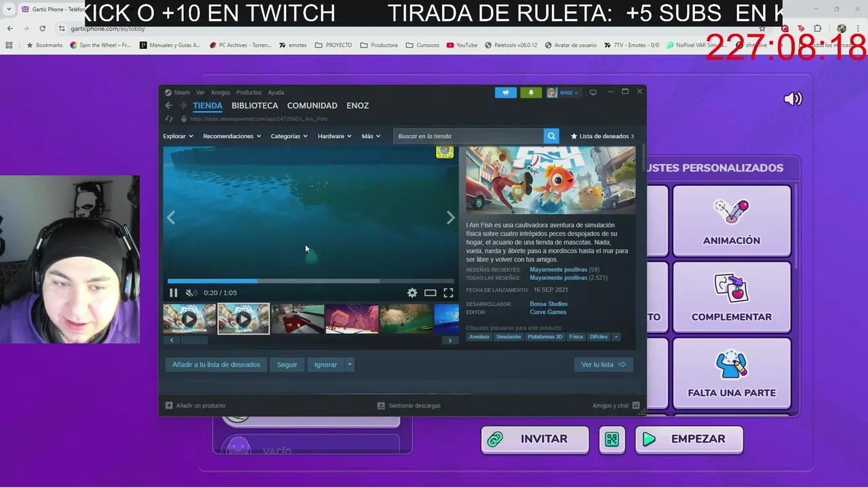Click Añadir un producto

tap(196, 405)
